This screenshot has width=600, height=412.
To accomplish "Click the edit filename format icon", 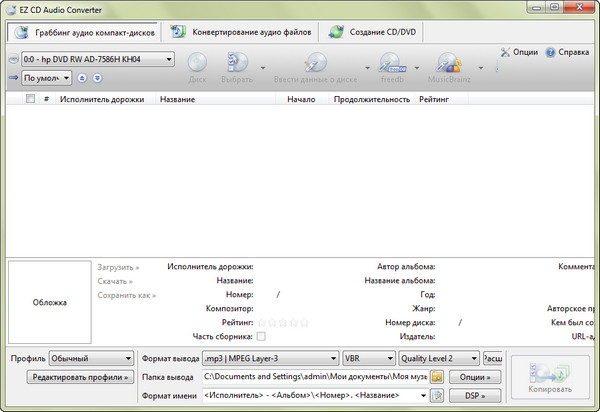I will (437, 396).
